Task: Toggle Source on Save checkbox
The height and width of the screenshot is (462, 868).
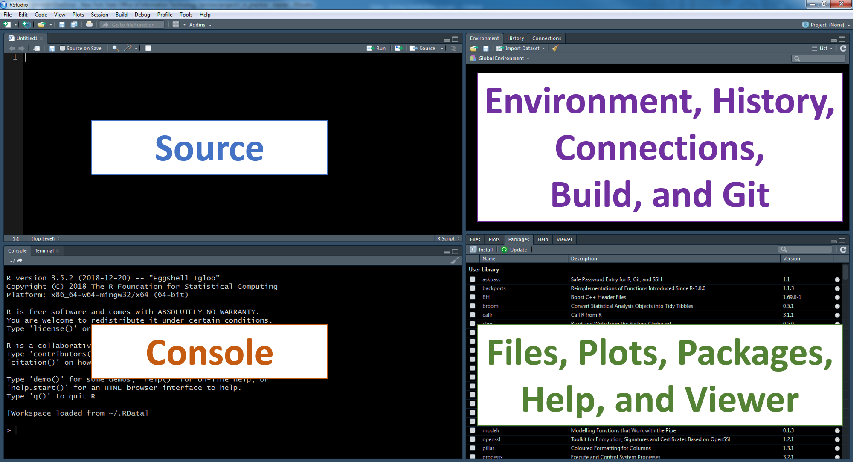Action: click(63, 49)
